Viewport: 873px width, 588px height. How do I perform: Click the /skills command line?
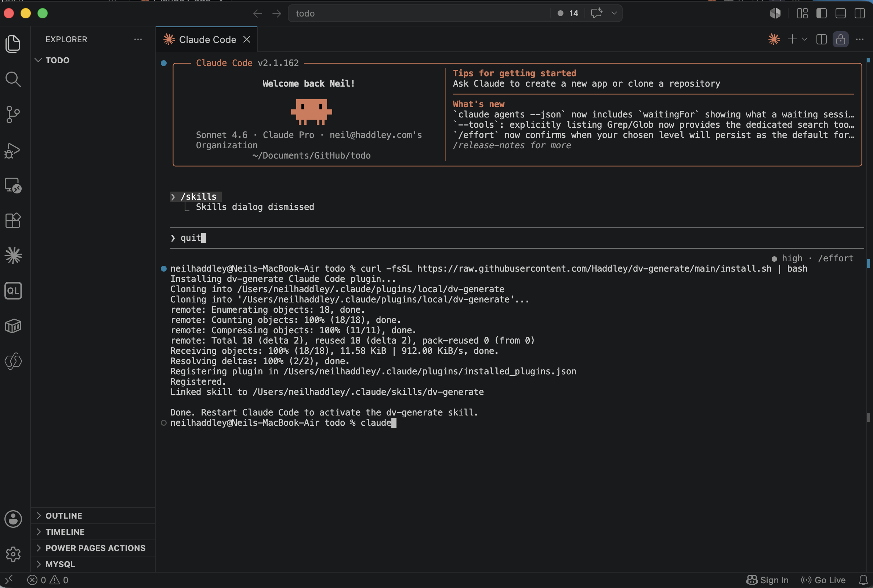coord(196,196)
